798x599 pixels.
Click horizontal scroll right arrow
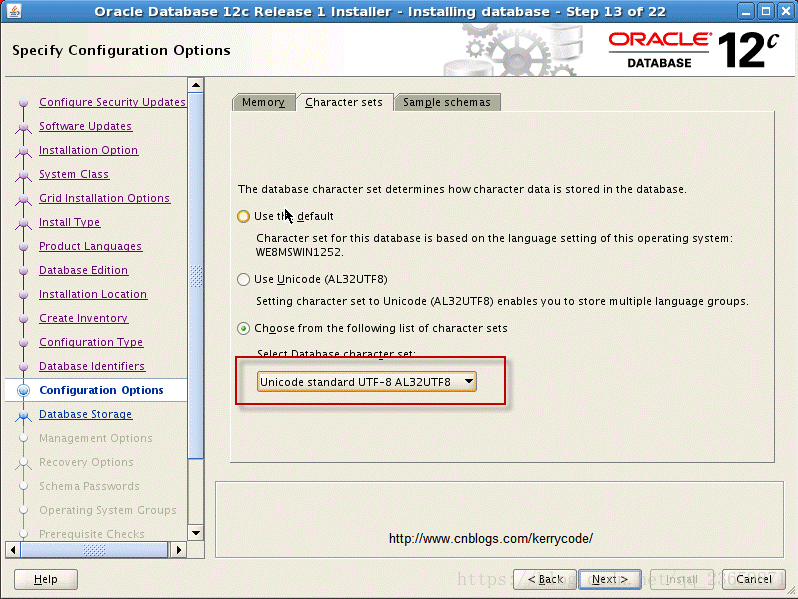(x=178, y=550)
